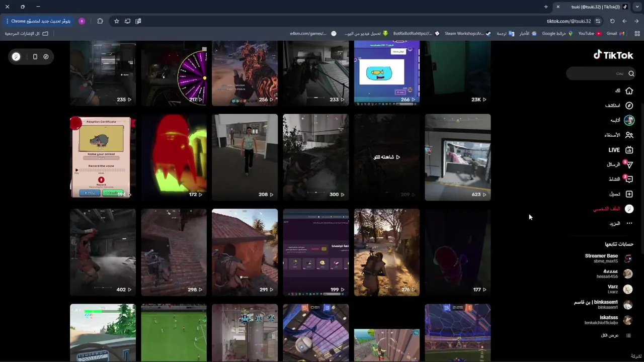Open the video with 402 views
The width and height of the screenshot is (644, 362).
(103, 252)
